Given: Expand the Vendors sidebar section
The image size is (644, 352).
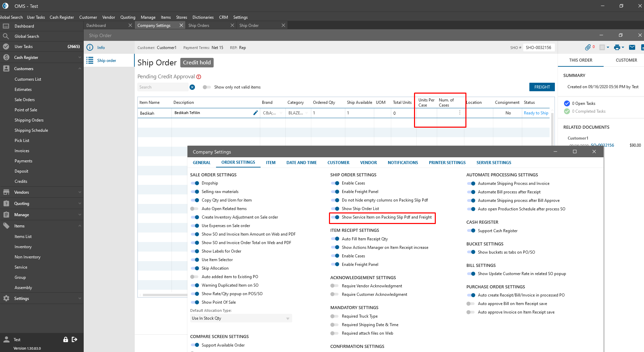Looking at the screenshot, I should click(80, 192).
